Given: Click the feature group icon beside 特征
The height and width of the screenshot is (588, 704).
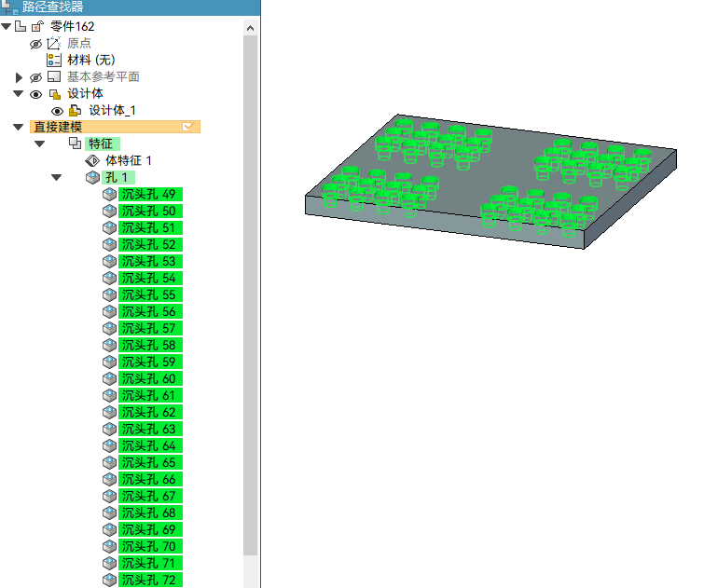Looking at the screenshot, I should coord(75,144).
